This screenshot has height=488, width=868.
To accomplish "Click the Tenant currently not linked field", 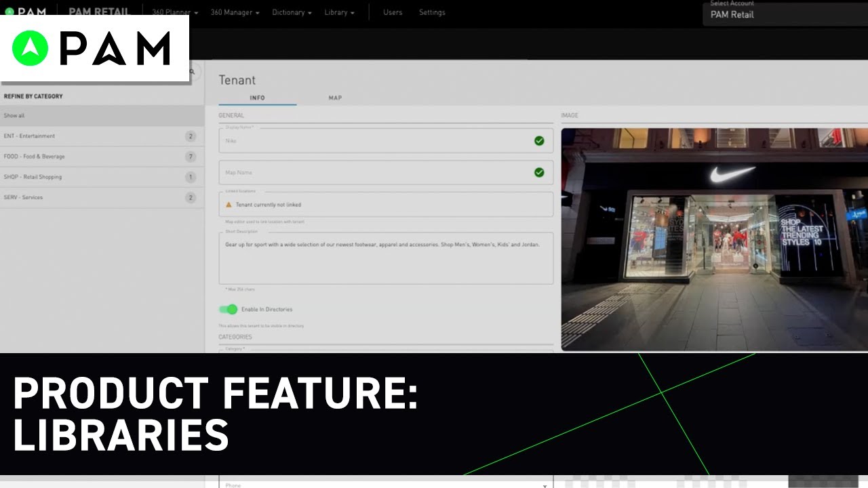I will click(386, 204).
